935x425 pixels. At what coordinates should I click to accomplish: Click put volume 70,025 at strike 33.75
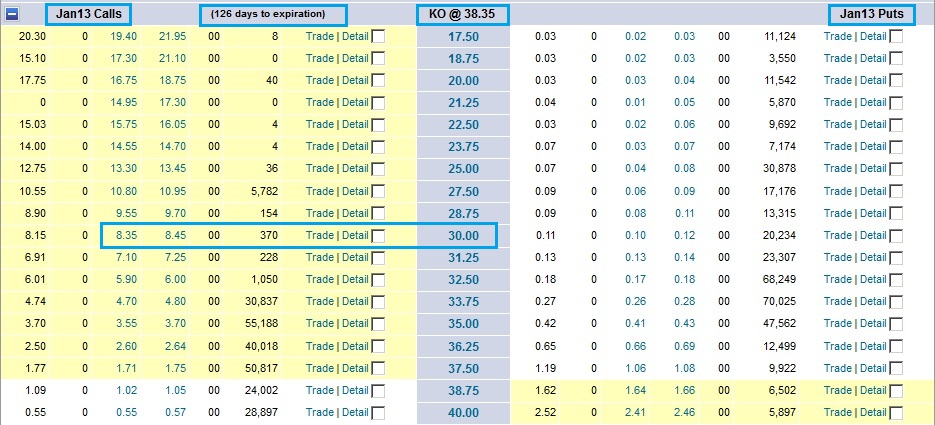(x=779, y=302)
